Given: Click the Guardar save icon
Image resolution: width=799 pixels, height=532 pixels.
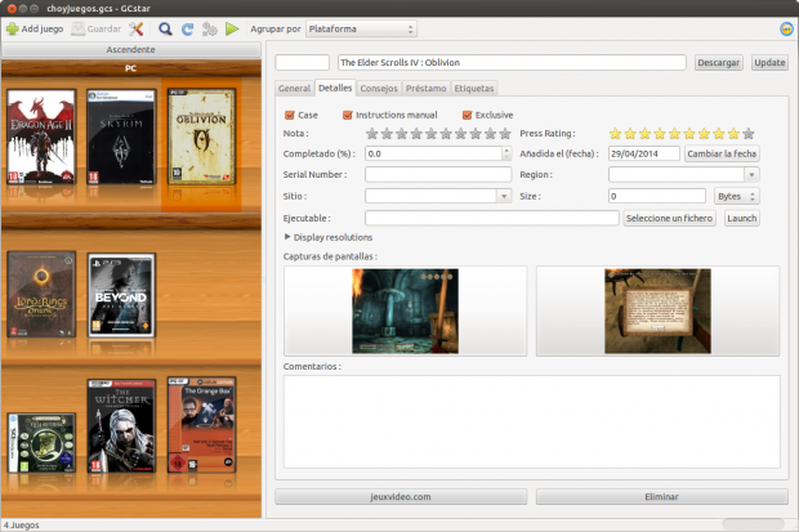Looking at the screenshot, I should point(78,29).
